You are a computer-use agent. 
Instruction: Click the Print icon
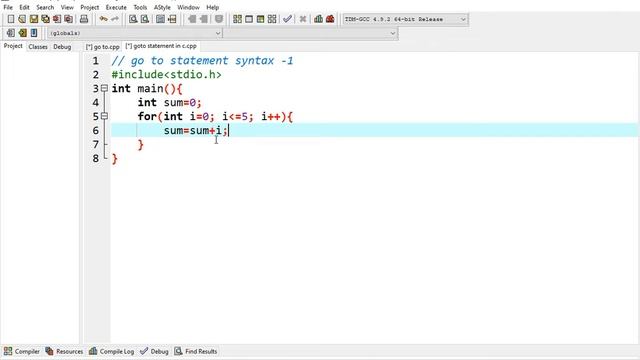coord(84,19)
